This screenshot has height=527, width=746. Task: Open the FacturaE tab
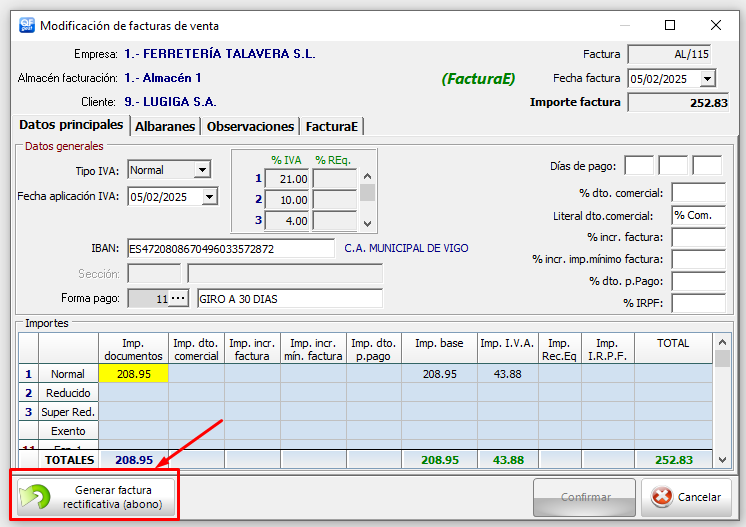pyautogui.click(x=332, y=127)
